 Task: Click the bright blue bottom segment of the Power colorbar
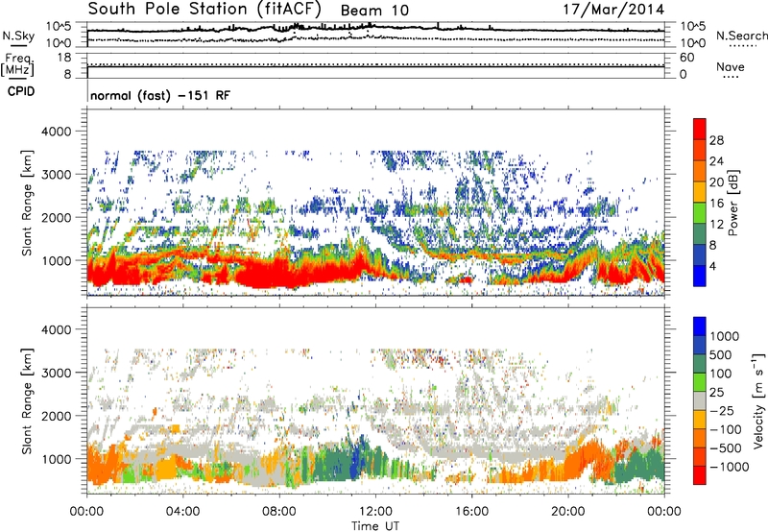point(700,276)
